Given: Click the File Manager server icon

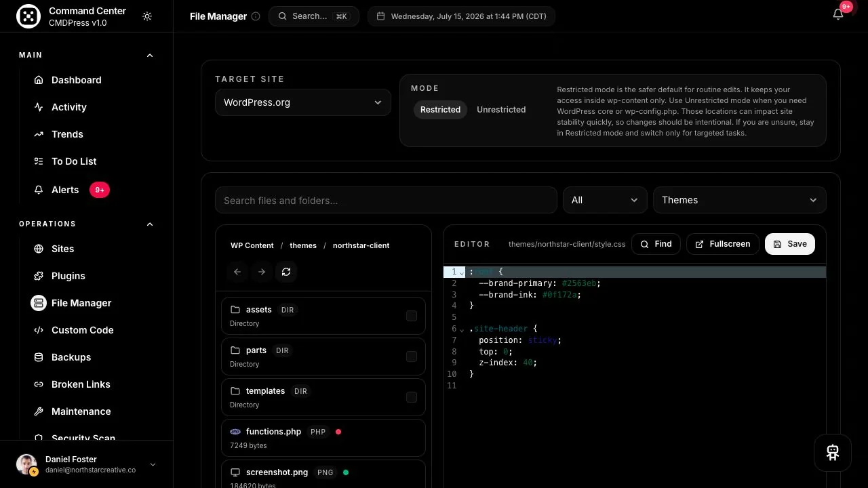Looking at the screenshot, I should click(x=39, y=303).
